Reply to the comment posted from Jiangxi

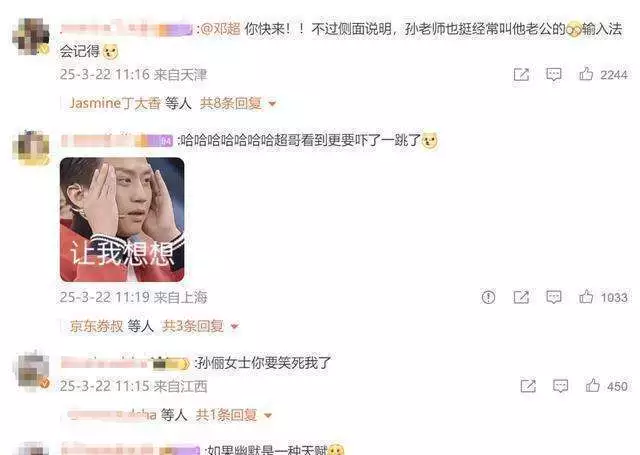[x=560, y=386]
